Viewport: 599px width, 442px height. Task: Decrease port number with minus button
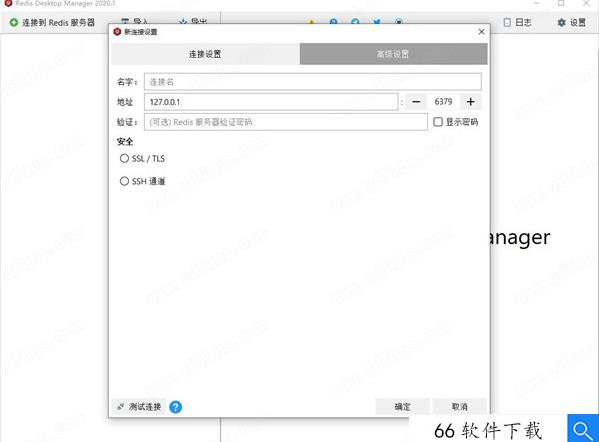pos(416,102)
